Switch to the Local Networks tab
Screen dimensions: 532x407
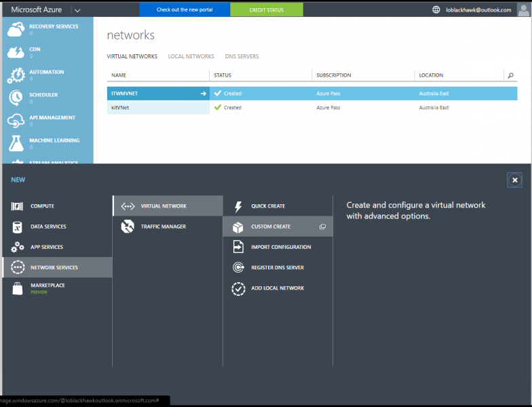[191, 56]
